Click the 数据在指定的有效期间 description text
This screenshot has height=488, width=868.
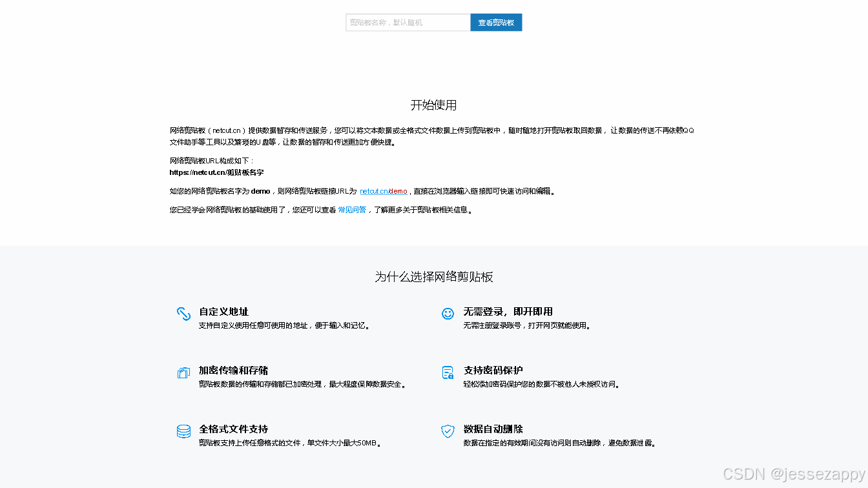coord(560,443)
